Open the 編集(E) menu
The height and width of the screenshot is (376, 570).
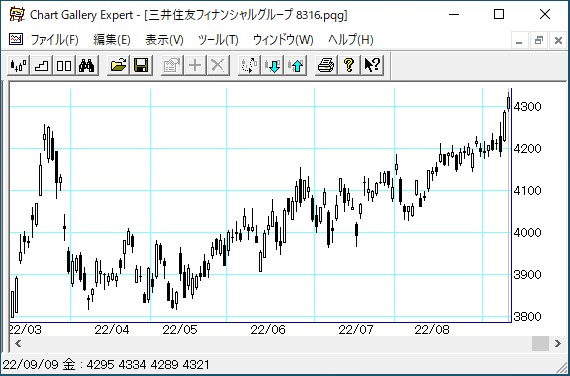coord(112,40)
